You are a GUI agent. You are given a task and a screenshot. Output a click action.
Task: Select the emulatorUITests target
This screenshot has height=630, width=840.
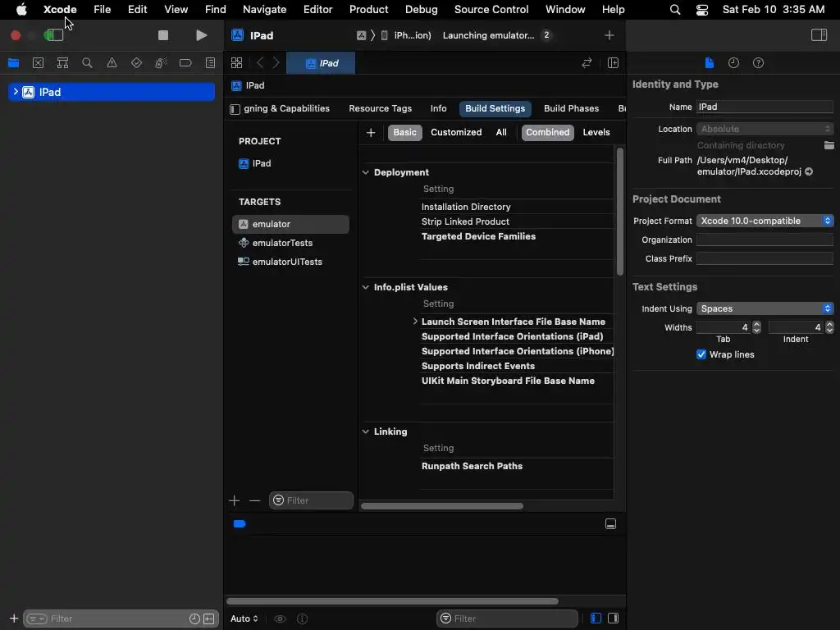click(x=291, y=262)
